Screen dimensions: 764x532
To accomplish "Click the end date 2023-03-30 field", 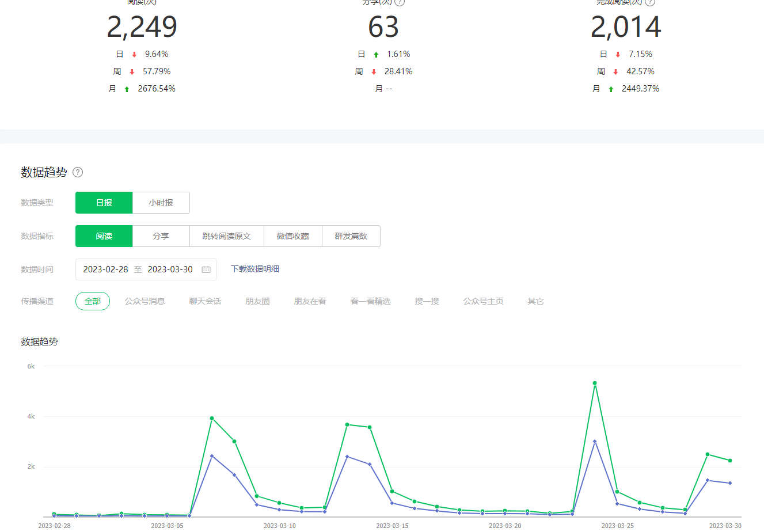I will coord(170,269).
